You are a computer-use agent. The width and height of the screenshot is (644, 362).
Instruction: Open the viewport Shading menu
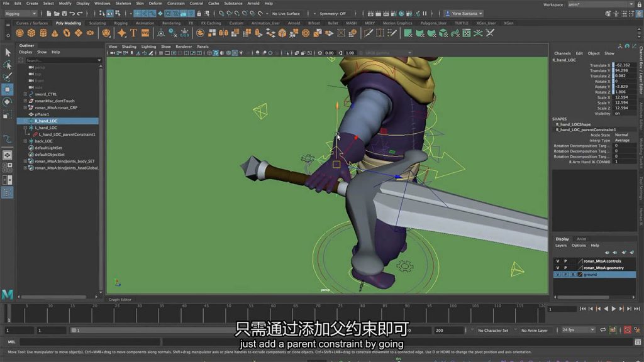[x=129, y=47]
